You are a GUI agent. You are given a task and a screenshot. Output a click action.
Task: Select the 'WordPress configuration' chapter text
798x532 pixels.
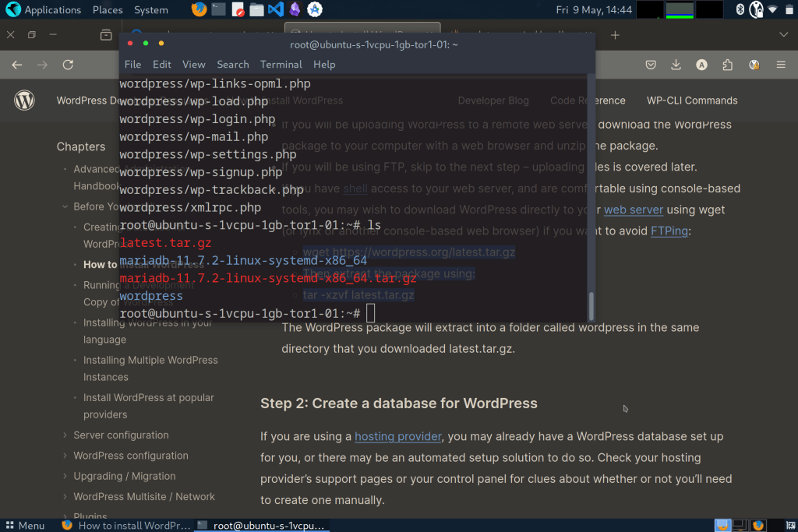(131, 456)
